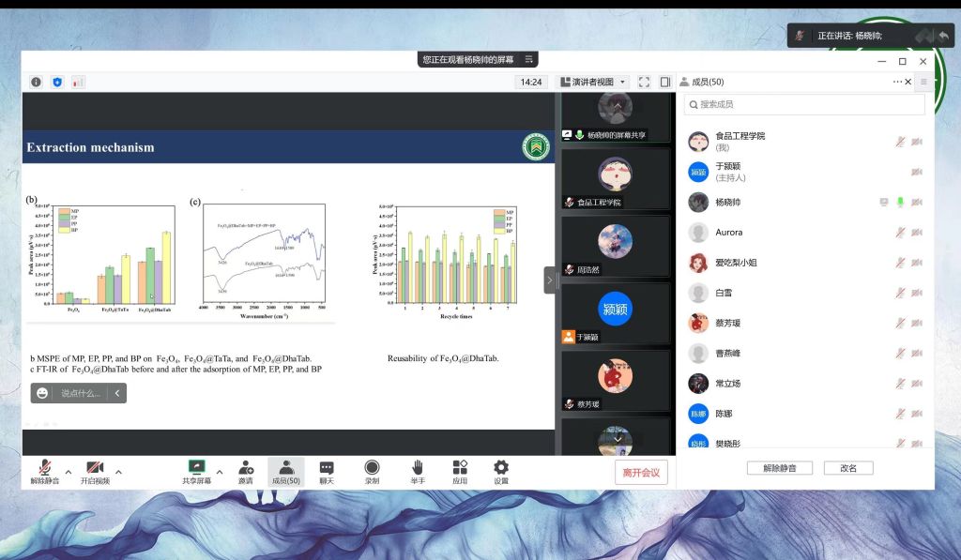Click the meeting info icon
This screenshot has height=560, width=961.
pyautogui.click(x=37, y=83)
